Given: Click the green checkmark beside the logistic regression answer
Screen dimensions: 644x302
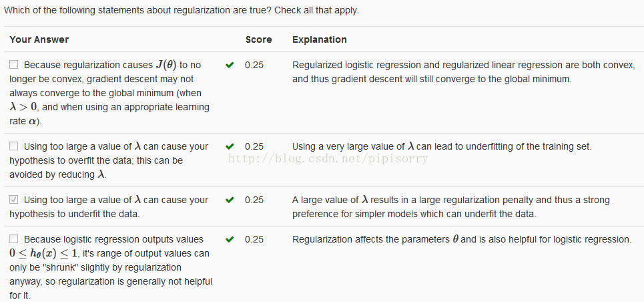Looking at the screenshot, I should (230, 239).
